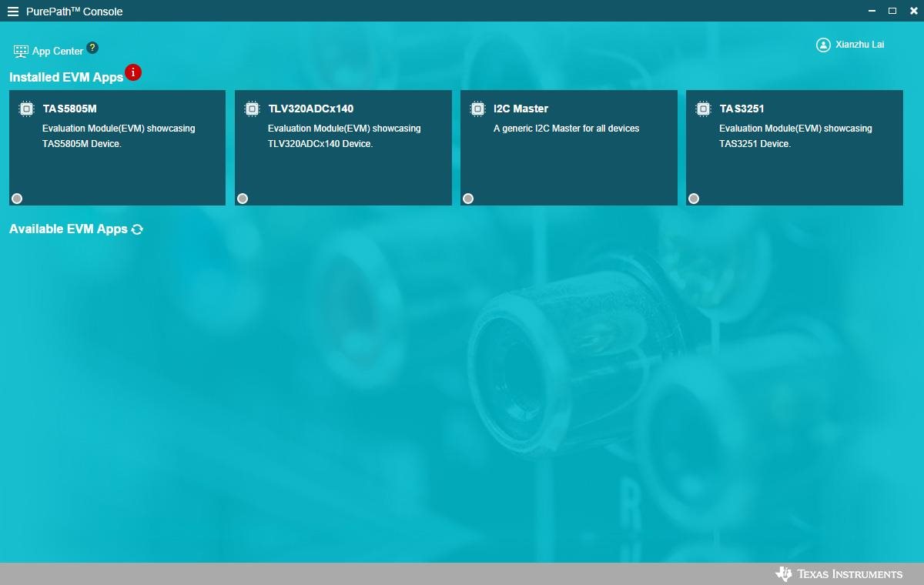Open the TAS3251 app title
This screenshot has height=585, width=924.
click(742, 109)
